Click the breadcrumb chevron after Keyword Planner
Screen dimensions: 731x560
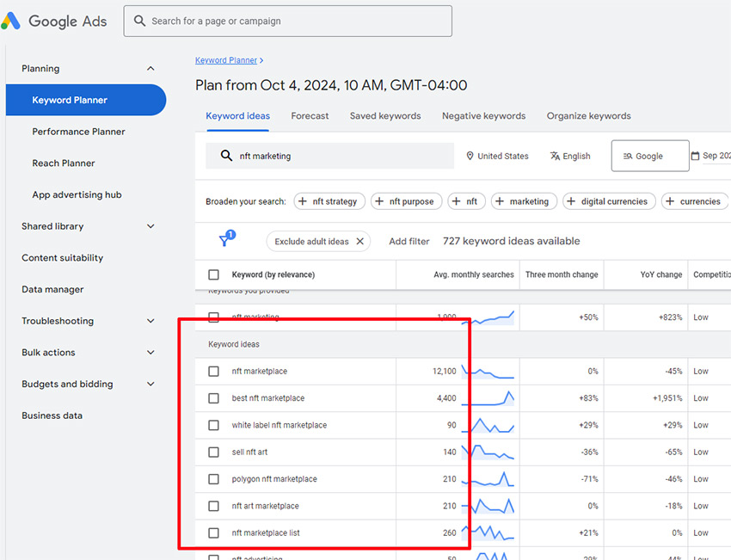(261, 60)
